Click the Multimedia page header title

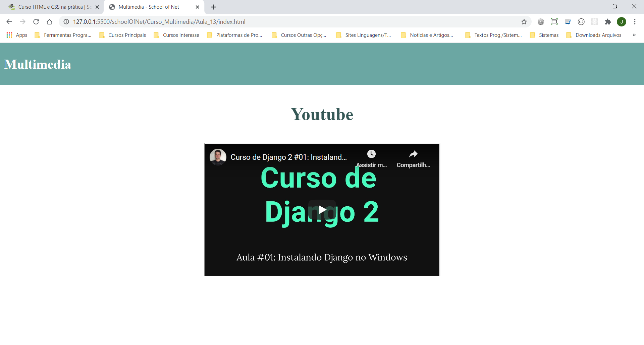[38, 64]
